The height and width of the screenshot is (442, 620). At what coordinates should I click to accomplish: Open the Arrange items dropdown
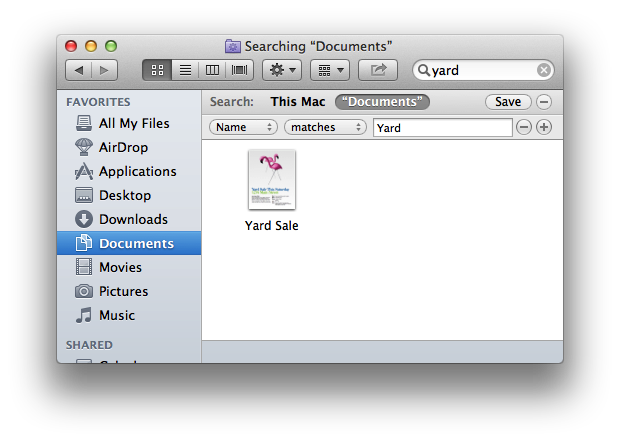(329, 70)
